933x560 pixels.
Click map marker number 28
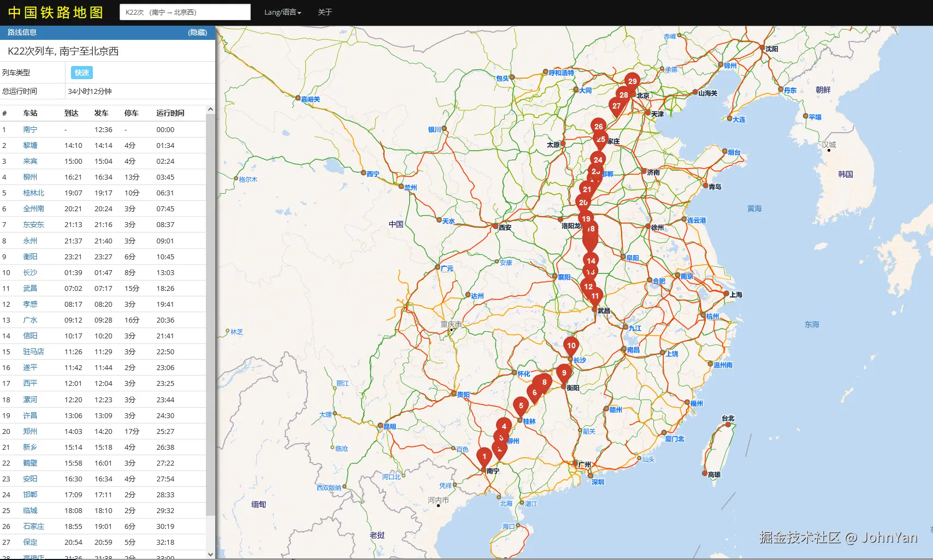pos(624,96)
